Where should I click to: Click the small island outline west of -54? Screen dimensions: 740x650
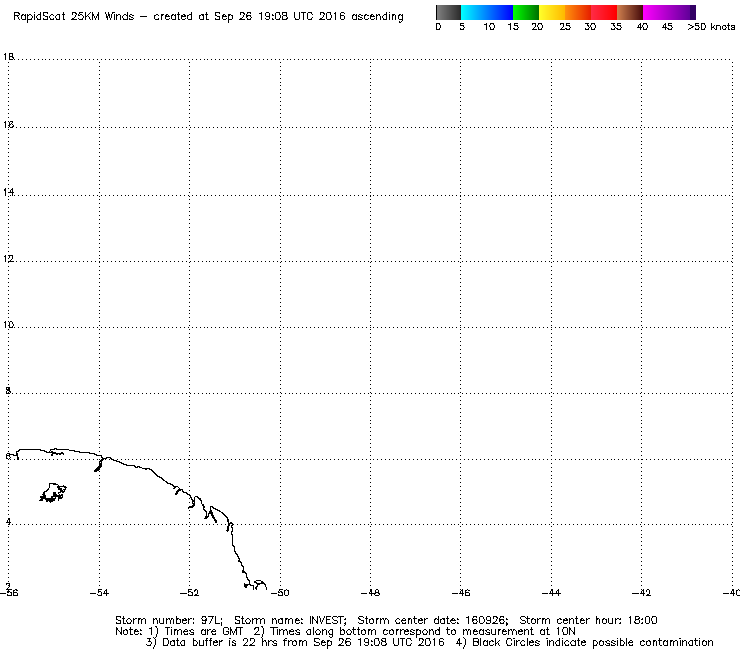53,493
